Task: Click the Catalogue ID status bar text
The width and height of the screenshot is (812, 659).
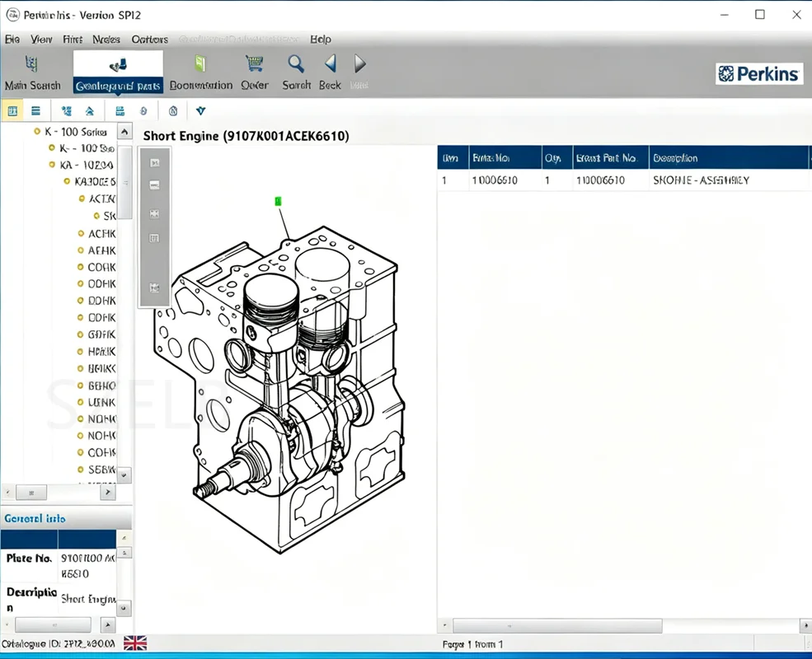Action: (x=58, y=643)
